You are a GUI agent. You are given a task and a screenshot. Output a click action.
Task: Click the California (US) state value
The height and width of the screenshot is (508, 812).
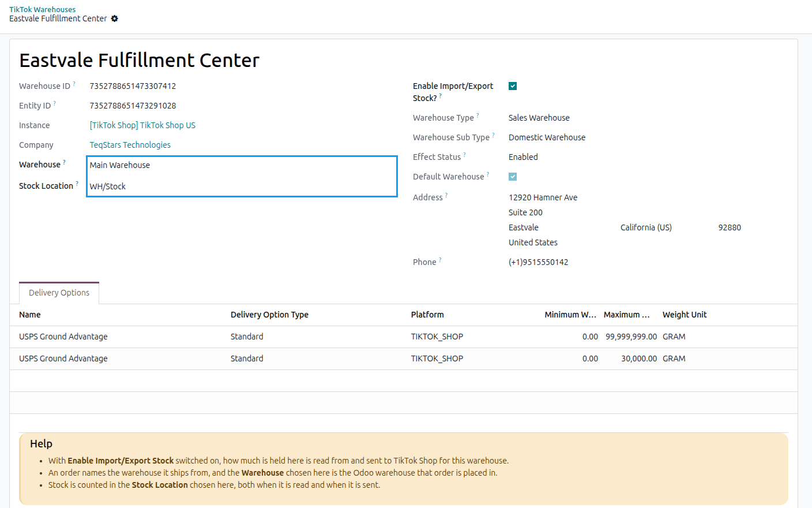point(646,227)
